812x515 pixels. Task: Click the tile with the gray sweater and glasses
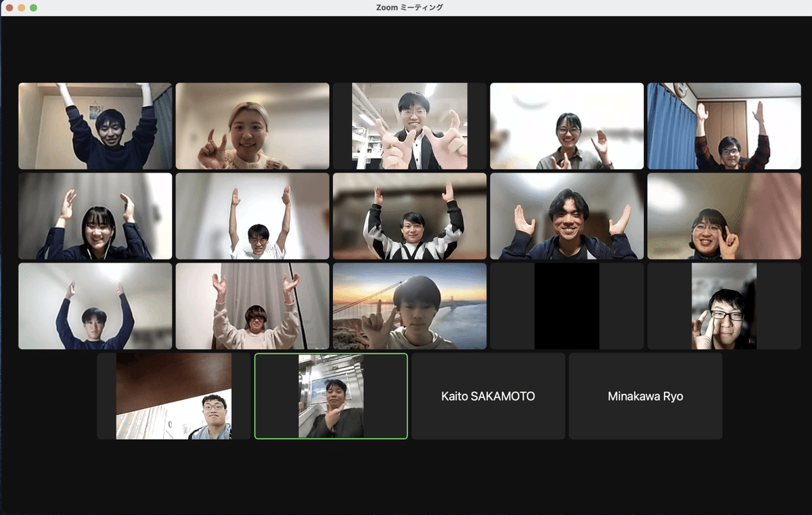point(566,126)
